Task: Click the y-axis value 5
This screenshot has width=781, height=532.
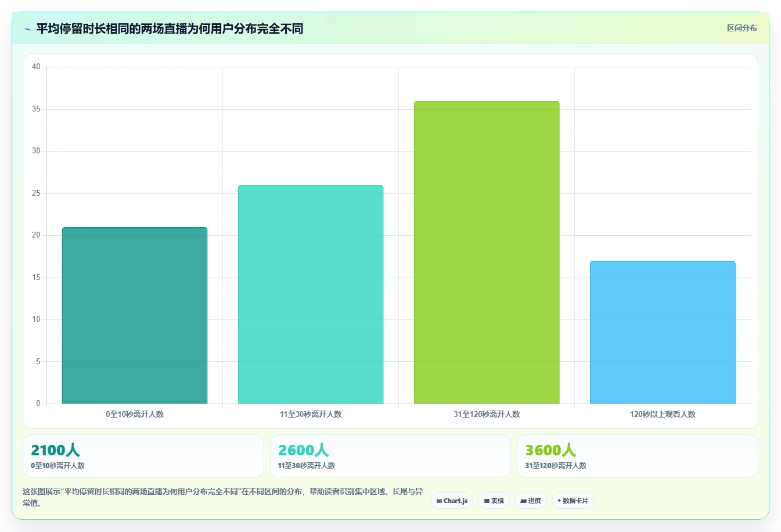Action: point(38,361)
